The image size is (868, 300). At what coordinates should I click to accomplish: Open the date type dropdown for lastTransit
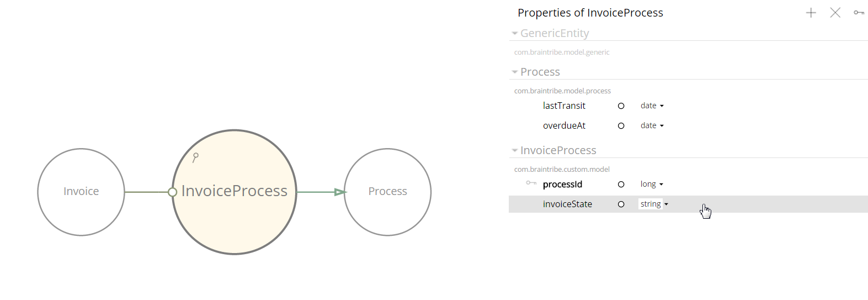click(652, 106)
